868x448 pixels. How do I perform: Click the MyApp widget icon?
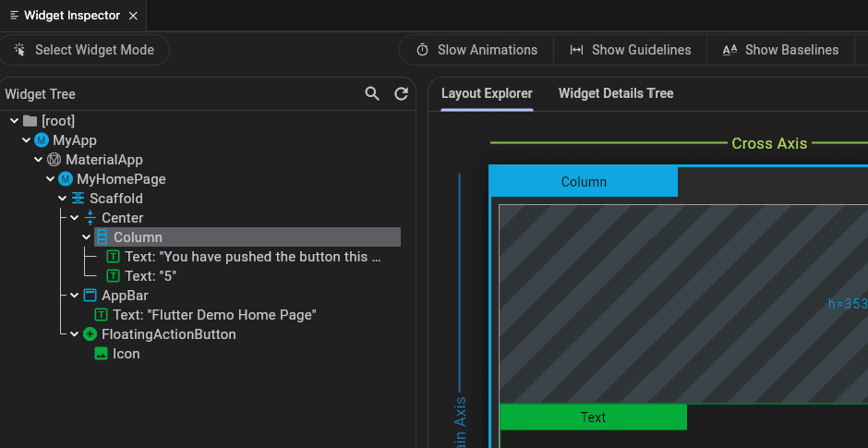pos(42,140)
